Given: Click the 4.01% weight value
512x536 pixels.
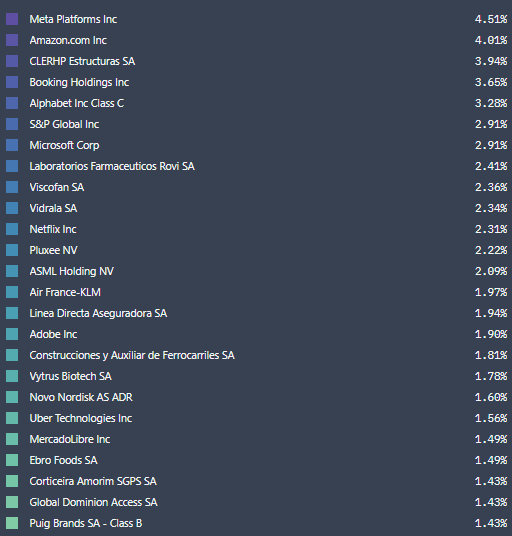Looking at the screenshot, I should pyautogui.click(x=491, y=40).
